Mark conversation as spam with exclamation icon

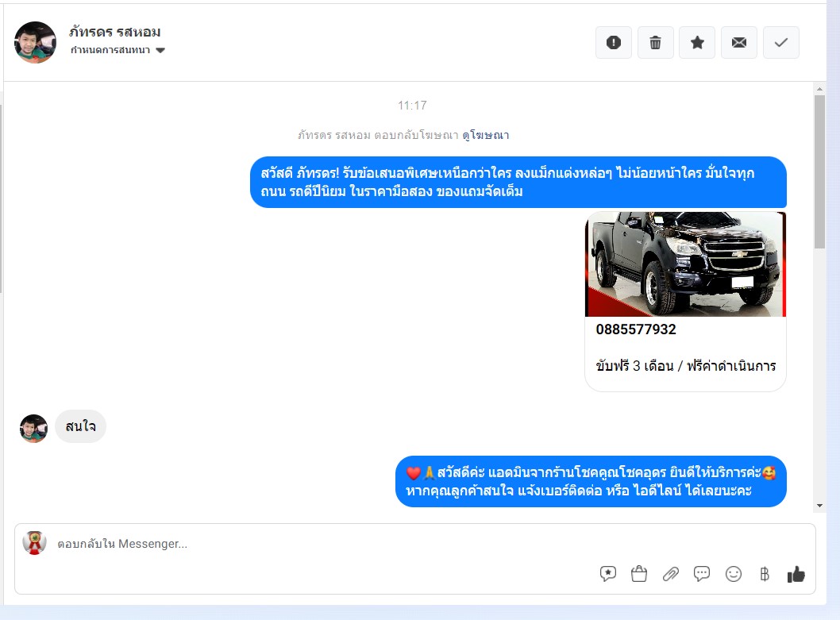point(613,43)
